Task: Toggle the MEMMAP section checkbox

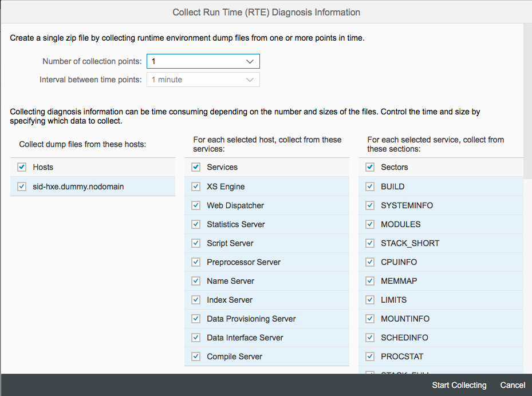Action: pos(370,281)
